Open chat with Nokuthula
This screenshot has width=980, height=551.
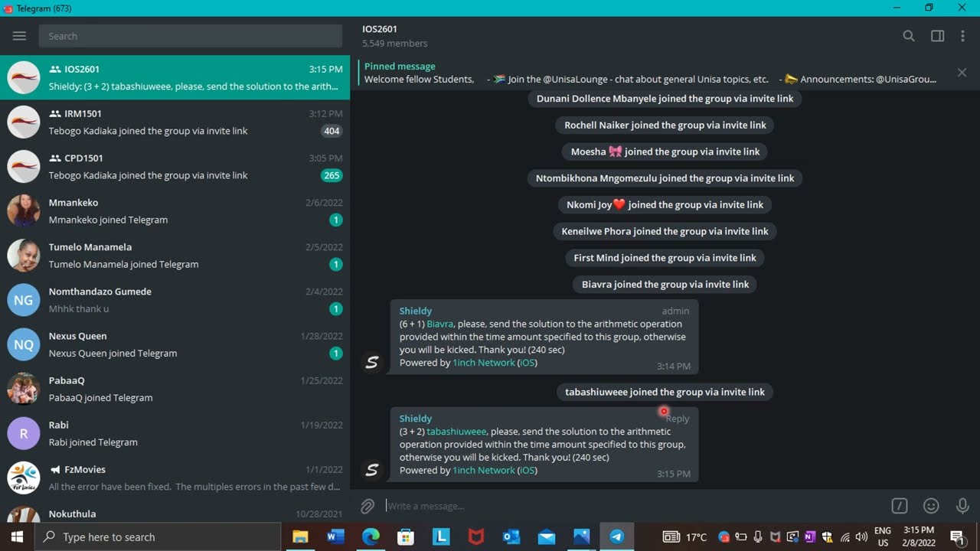pos(175,510)
